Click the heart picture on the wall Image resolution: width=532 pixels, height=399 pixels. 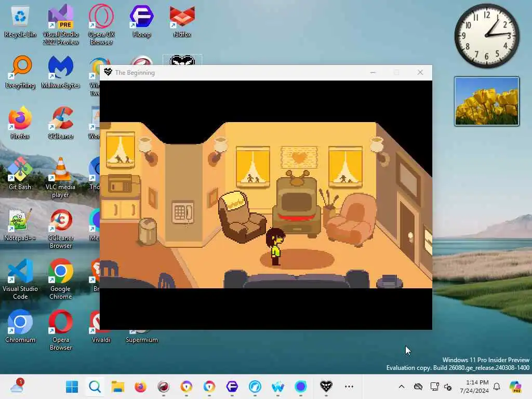[x=299, y=157]
